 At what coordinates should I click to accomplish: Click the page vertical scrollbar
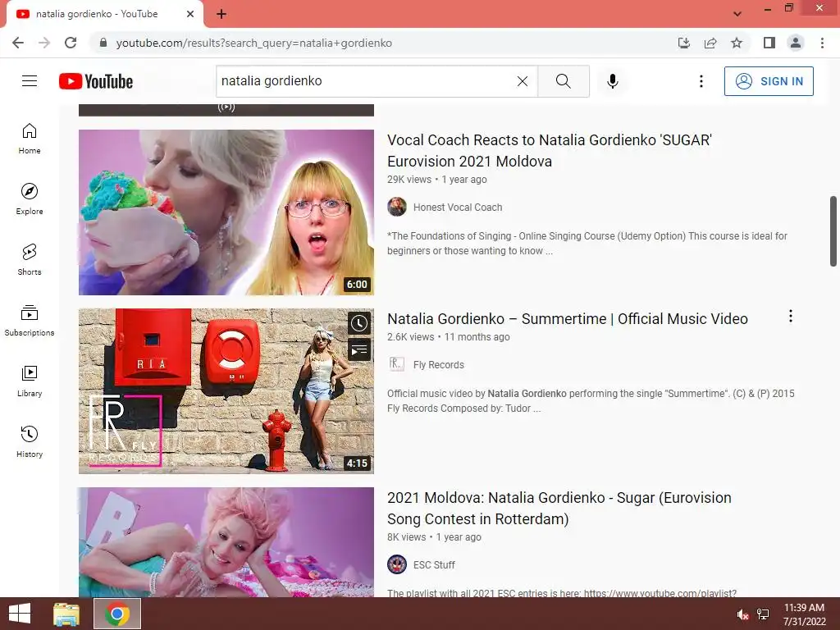(x=833, y=231)
